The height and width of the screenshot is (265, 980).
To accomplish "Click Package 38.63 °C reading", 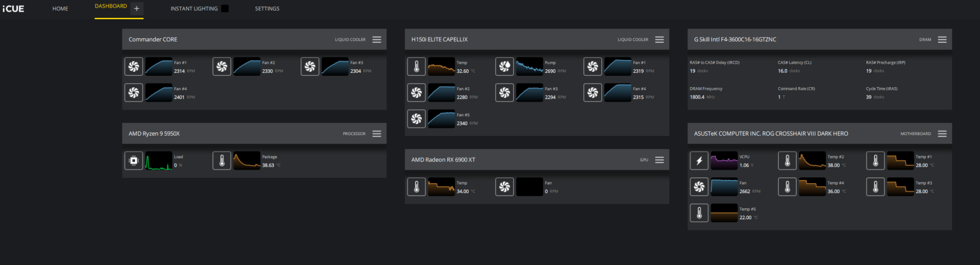I will 272,166.
